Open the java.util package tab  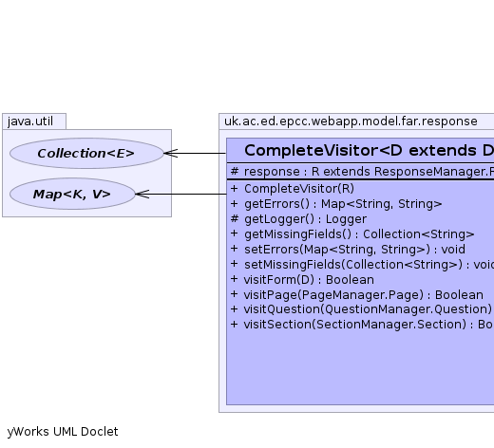click(34, 121)
